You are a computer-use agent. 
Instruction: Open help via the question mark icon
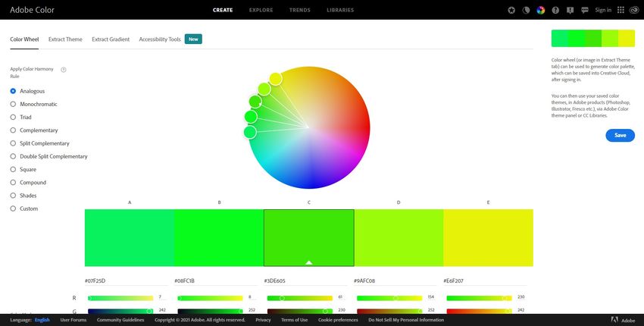[x=555, y=11]
